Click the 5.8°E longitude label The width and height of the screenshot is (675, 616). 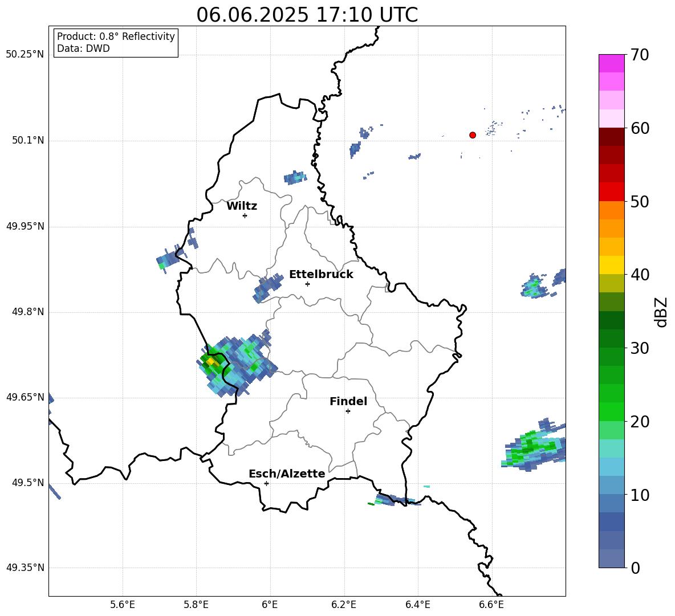(196, 605)
